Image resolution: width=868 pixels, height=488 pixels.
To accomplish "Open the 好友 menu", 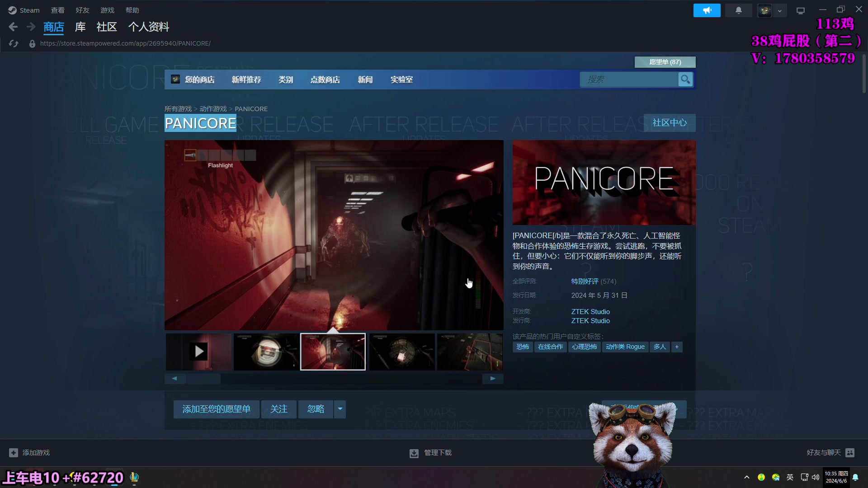I will coord(82,10).
